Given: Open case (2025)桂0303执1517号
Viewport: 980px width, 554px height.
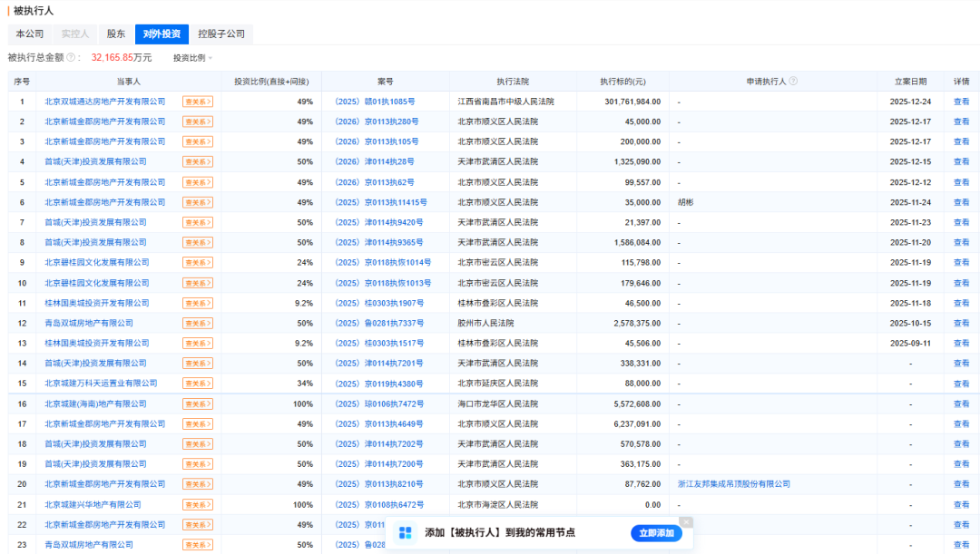Looking at the screenshot, I should 379,342.
